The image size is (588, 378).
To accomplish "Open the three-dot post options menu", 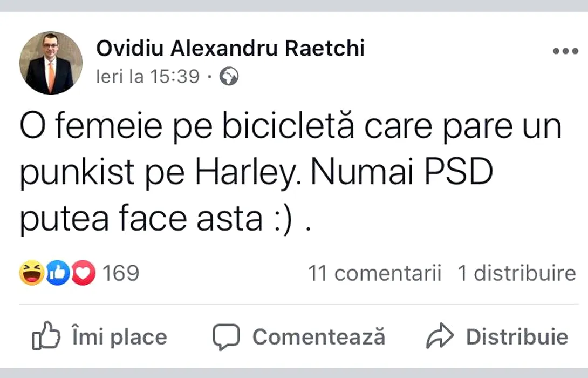I will pos(565,51).
